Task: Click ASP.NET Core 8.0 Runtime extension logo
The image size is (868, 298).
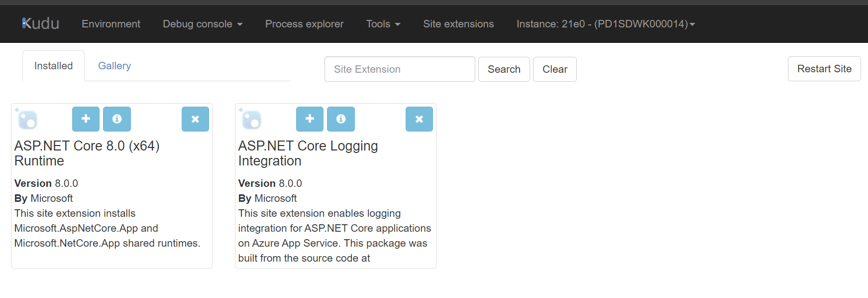Action: coord(26,119)
